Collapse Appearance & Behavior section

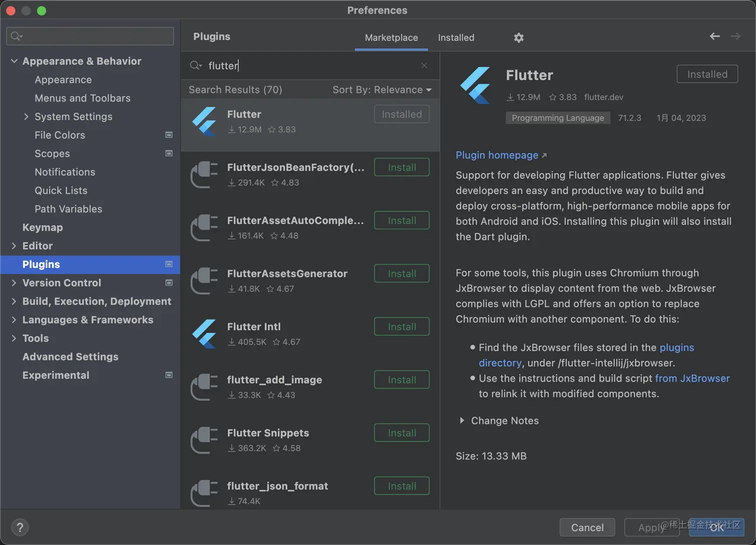coord(14,61)
